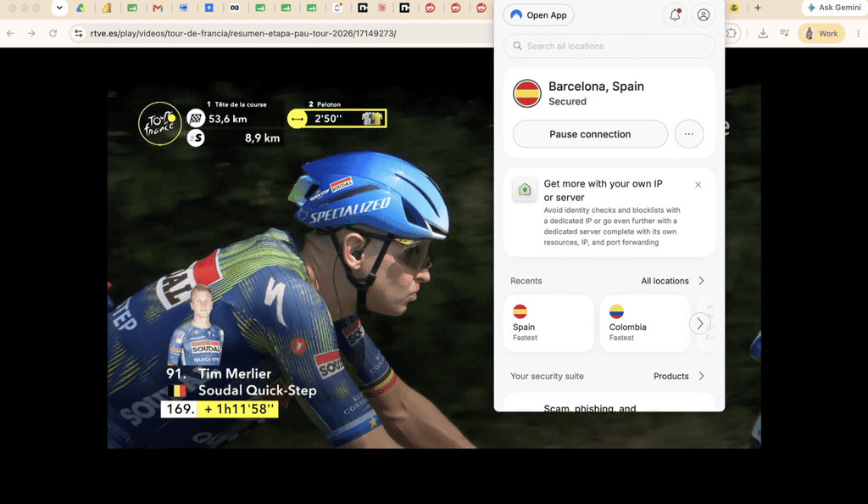Click Ask Gemini button
The width and height of the screenshot is (868, 504).
pyautogui.click(x=834, y=8)
